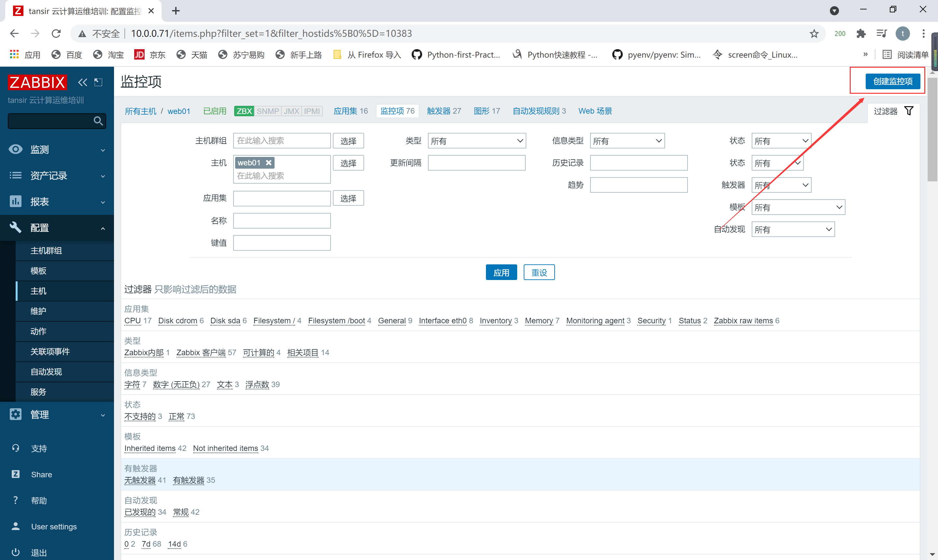The width and height of the screenshot is (938, 560).
Task: Collapse the Zabbix sidebar with double-chevron icon
Action: (82, 82)
